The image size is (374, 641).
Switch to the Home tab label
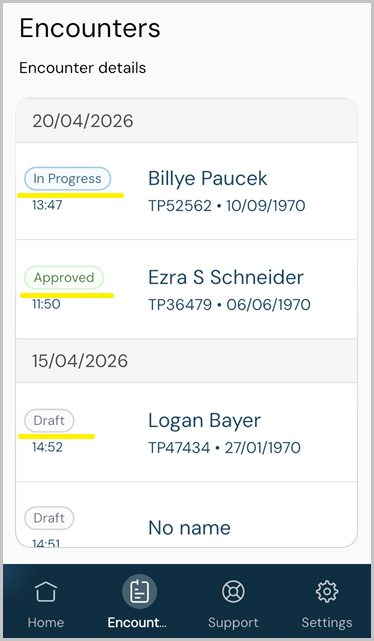46,622
